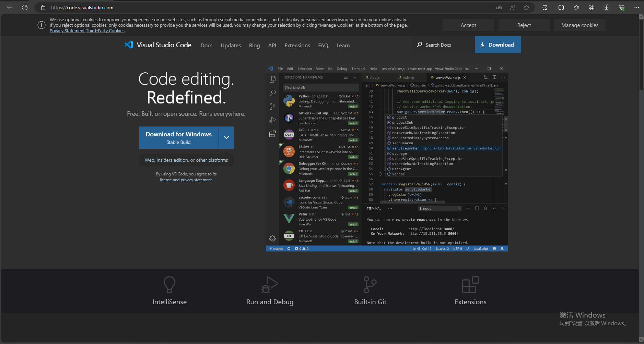Go to the Blog navigation item
This screenshot has height=344, width=644.
254,45
